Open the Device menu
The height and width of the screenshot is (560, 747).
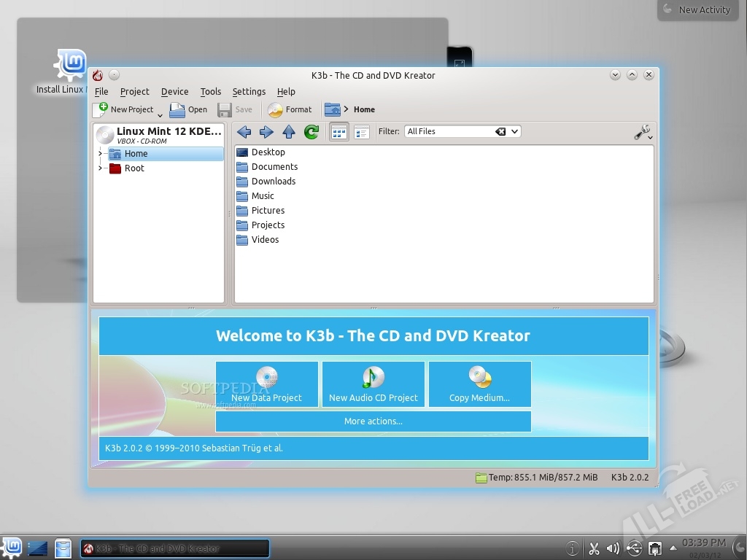tap(174, 92)
